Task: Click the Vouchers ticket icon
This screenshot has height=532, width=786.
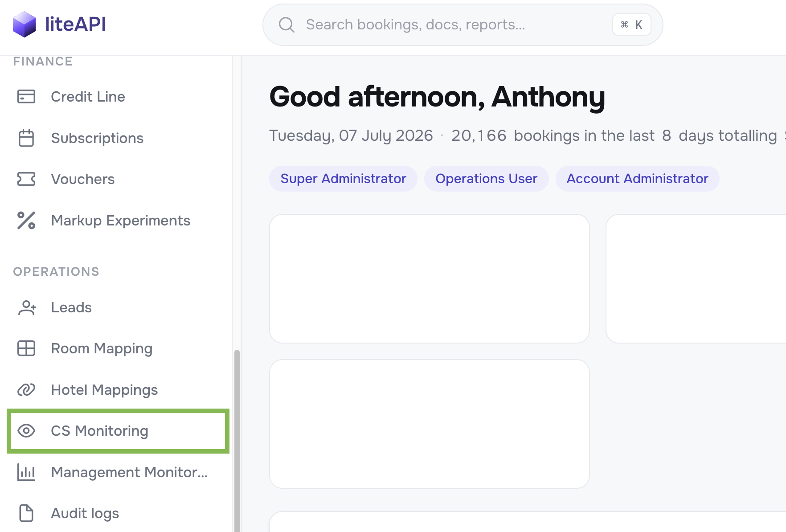Action: [x=26, y=179]
